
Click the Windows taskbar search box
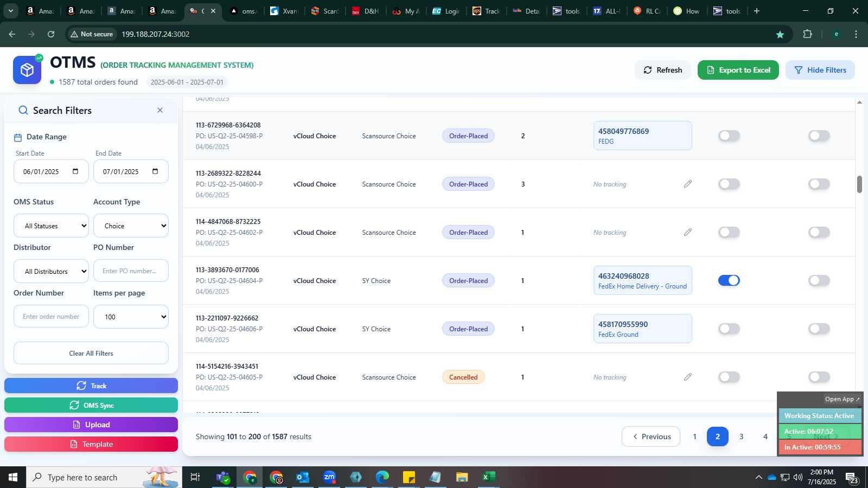click(x=104, y=477)
